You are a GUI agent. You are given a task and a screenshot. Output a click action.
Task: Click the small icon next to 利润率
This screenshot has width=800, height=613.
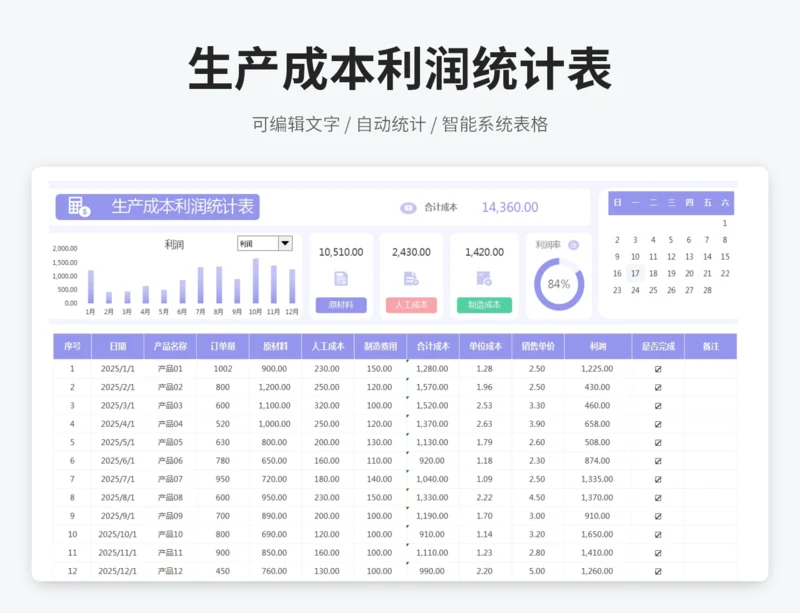[573, 245]
